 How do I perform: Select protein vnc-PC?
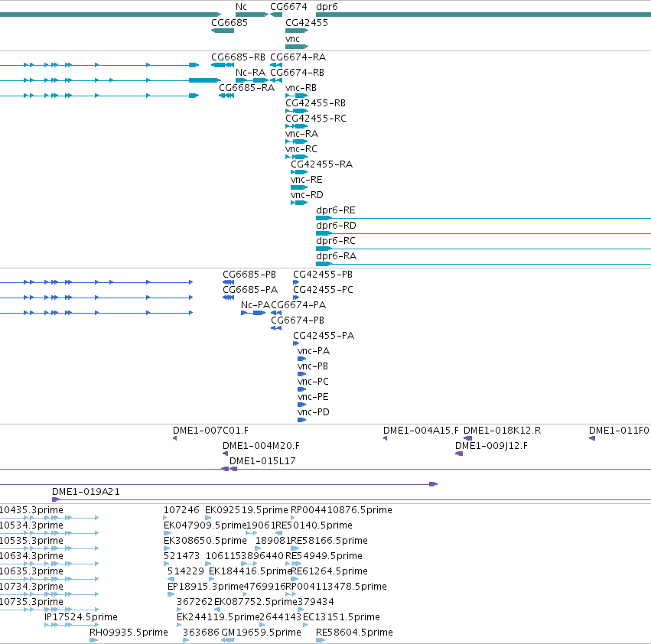(x=313, y=381)
